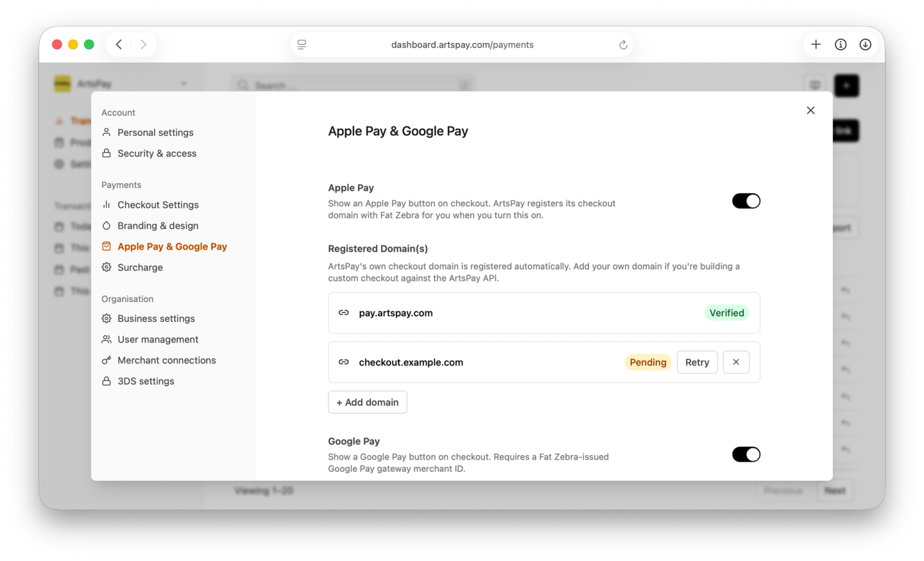Click the blurred Search field in background

coord(353,85)
